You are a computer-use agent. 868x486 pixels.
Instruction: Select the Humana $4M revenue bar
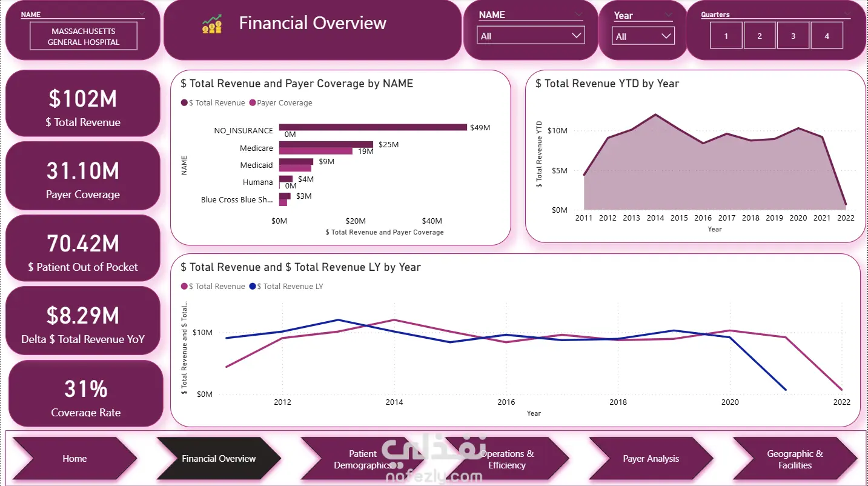click(286, 179)
